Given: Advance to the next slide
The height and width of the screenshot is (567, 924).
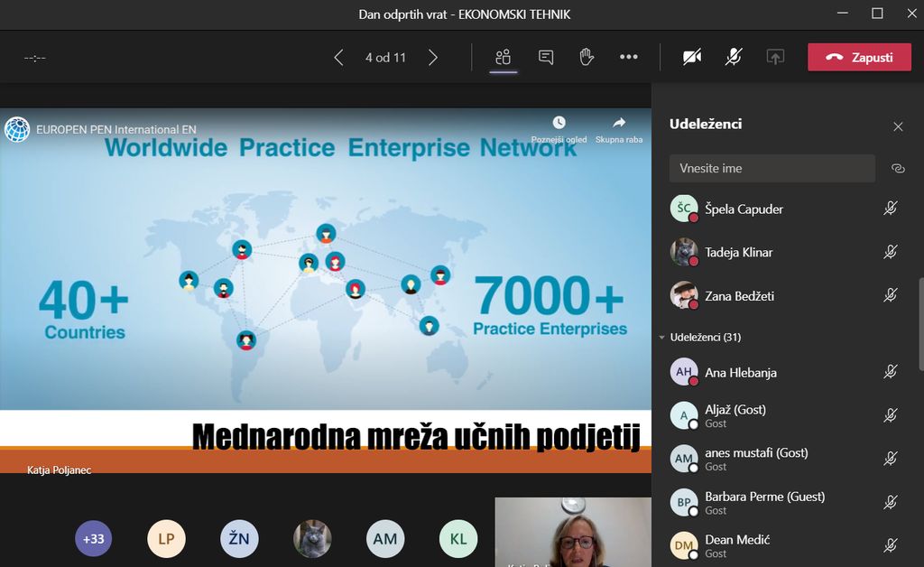Looking at the screenshot, I should click(433, 58).
